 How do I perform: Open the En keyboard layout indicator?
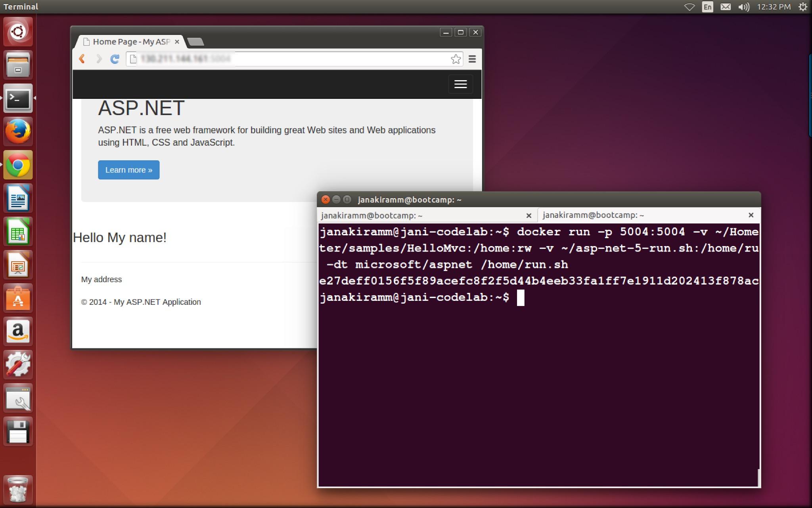pos(707,7)
